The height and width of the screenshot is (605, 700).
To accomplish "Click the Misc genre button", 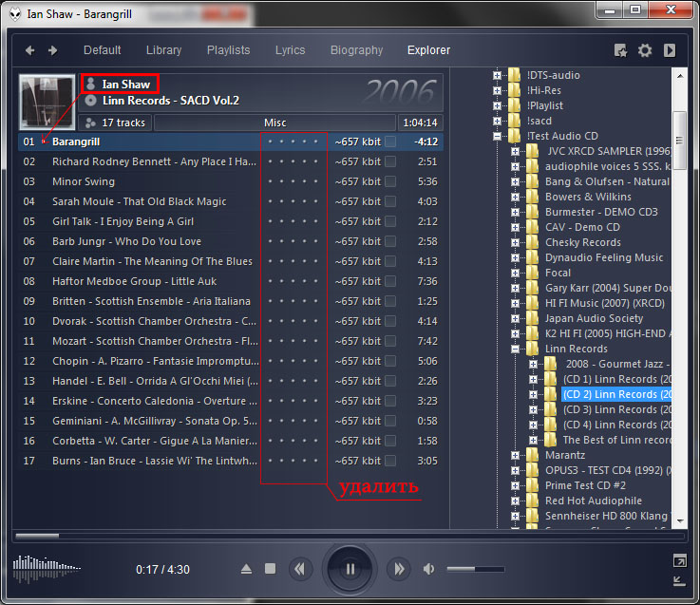I will (274, 123).
